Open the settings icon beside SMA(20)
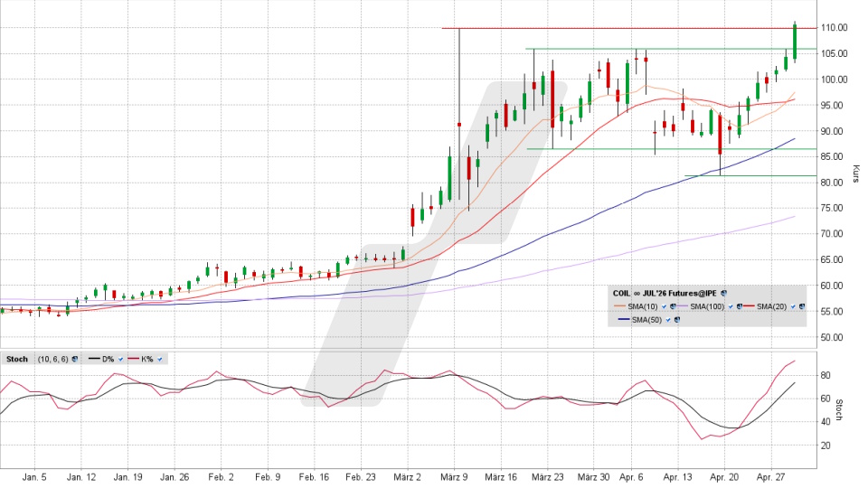The width and height of the screenshot is (868, 488). click(x=801, y=307)
